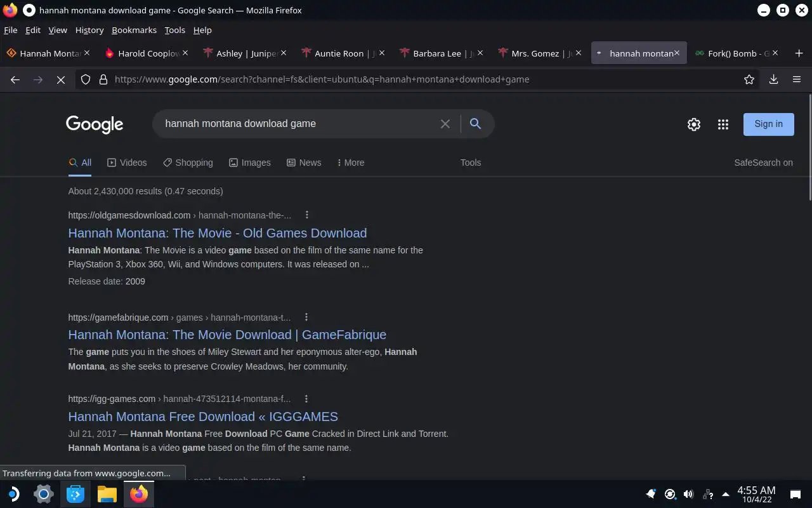
Task: Open the View menu
Action: (58, 30)
